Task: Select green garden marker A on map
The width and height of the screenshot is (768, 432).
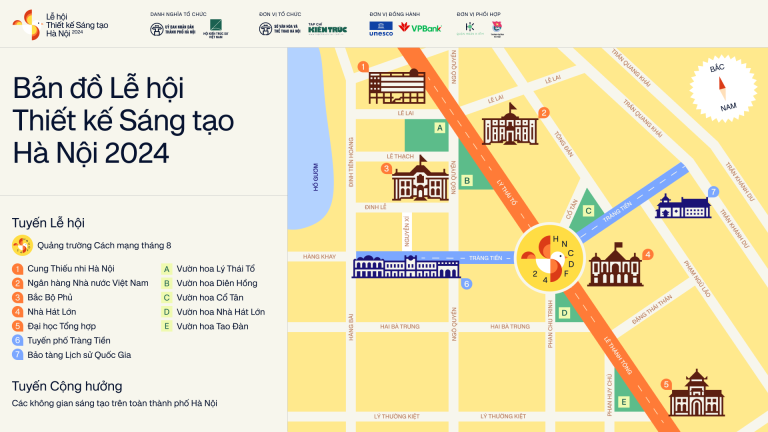Action: click(438, 128)
